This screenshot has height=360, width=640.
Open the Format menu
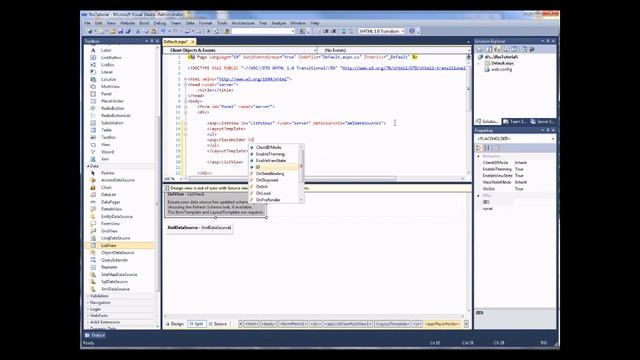click(x=205, y=23)
